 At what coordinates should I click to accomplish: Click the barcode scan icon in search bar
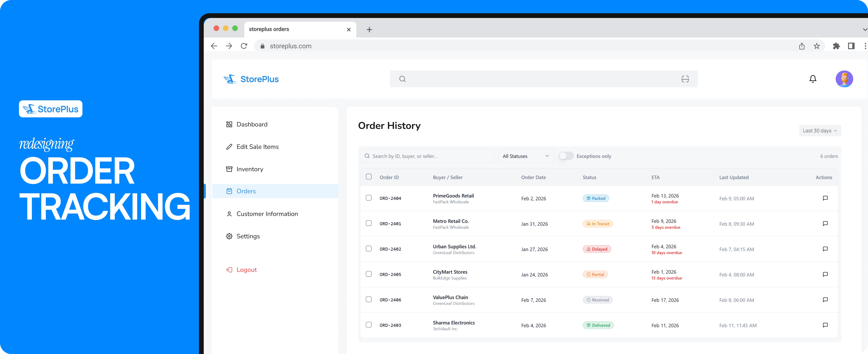coord(685,79)
